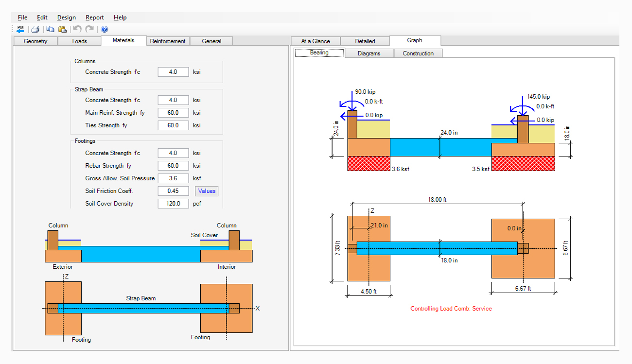Switch to the Geometry tab
The height and width of the screenshot is (364, 632).
(x=35, y=41)
